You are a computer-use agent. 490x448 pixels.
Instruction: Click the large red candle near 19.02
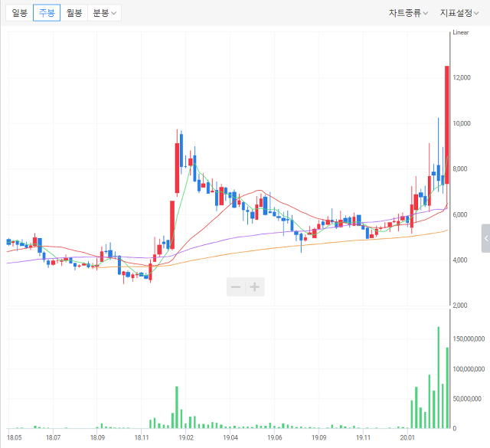pyautogui.click(x=177, y=168)
